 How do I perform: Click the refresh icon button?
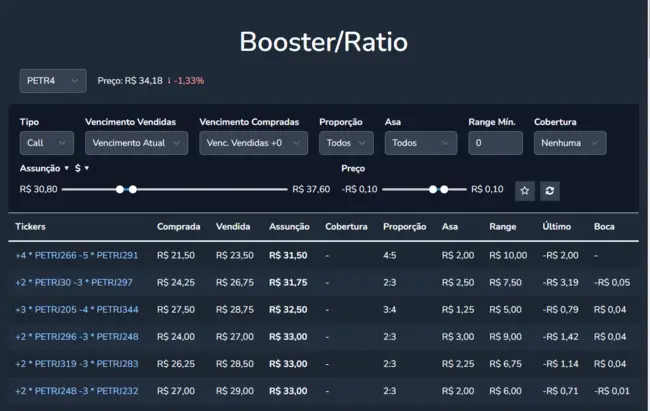point(550,190)
